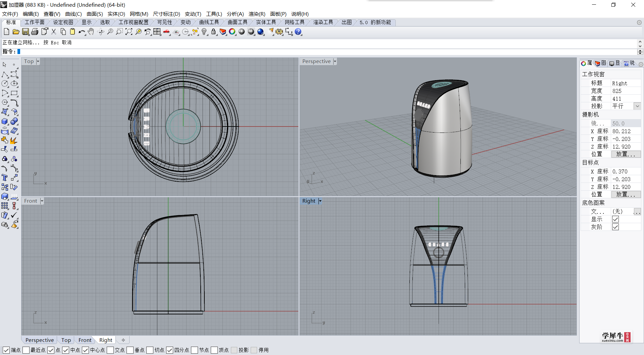Viewport: 644px width, 355px height.
Task: Click the New file icon
Action: point(6,32)
